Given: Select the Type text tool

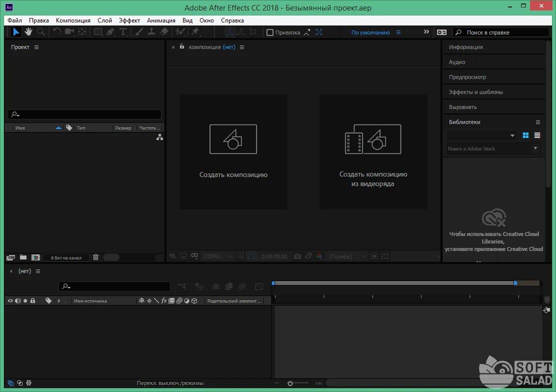Looking at the screenshot, I should [123, 32].
